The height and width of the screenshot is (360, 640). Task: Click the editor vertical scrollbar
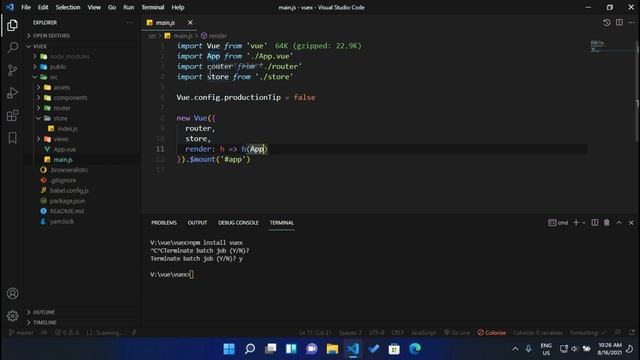[x=637, y=91]
